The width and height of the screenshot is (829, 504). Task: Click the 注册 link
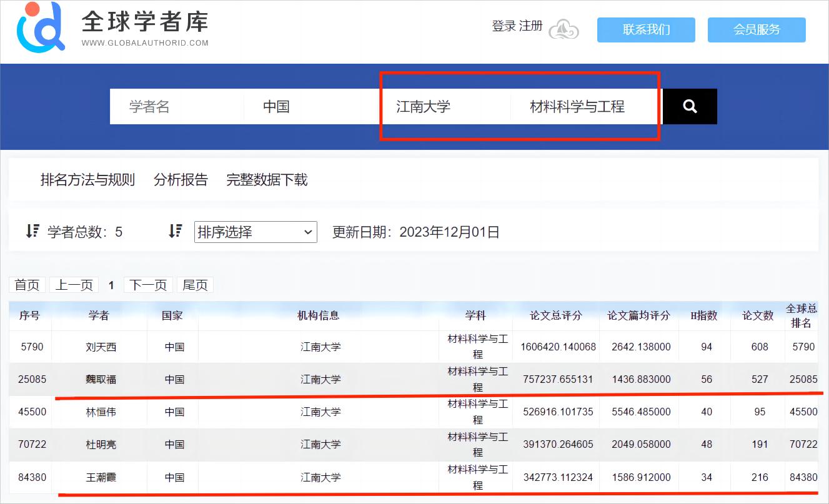(x=530, y=26)
